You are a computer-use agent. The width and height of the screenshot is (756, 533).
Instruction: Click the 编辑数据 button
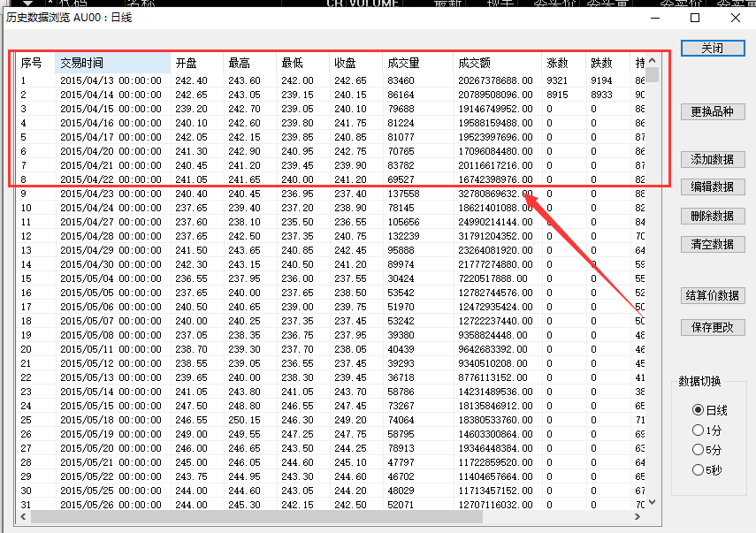coord(713,187)
